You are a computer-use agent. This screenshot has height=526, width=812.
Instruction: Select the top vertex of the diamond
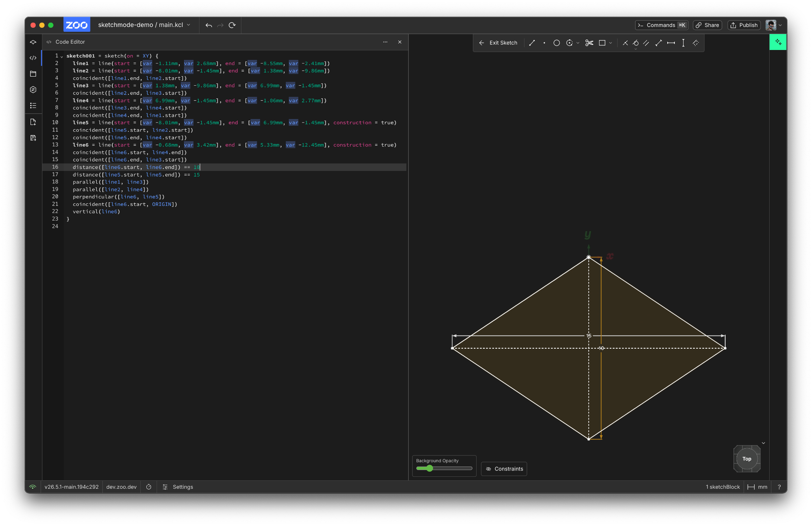pos(589,257)
